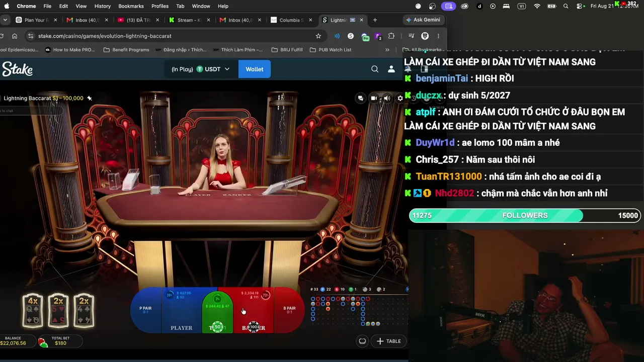Open the History menu
The width and height of the screenshot is (644, 362).
click(x=102, y=6)
